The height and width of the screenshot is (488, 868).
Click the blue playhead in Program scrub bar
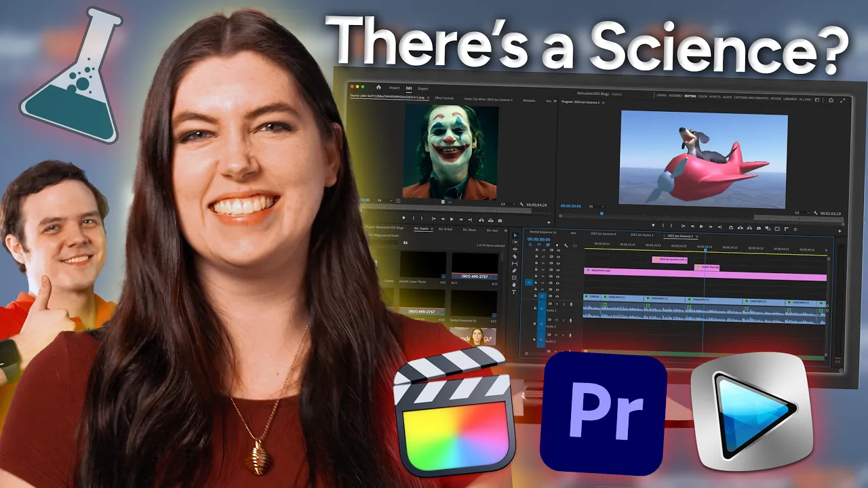601,213
